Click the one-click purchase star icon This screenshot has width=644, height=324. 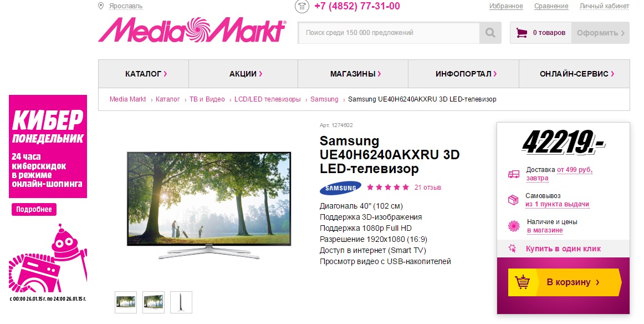coord(512,249)
